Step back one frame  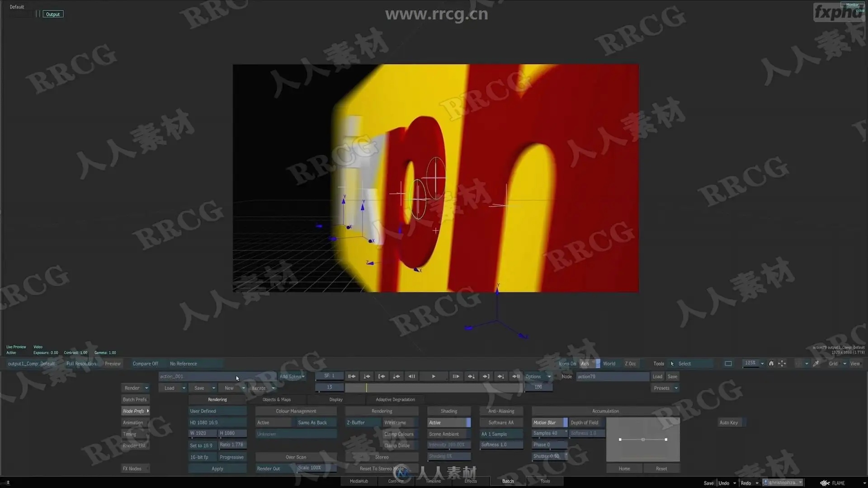[411, 376]
